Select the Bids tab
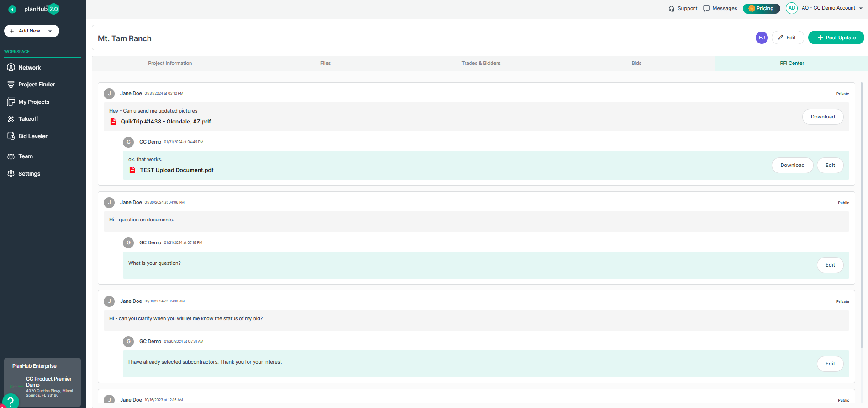 point(636,64)
